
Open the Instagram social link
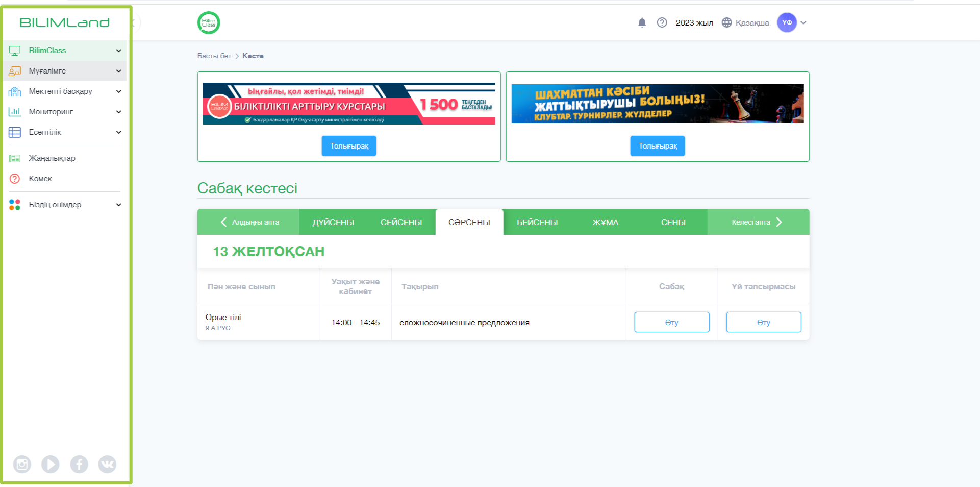(22, 464)
